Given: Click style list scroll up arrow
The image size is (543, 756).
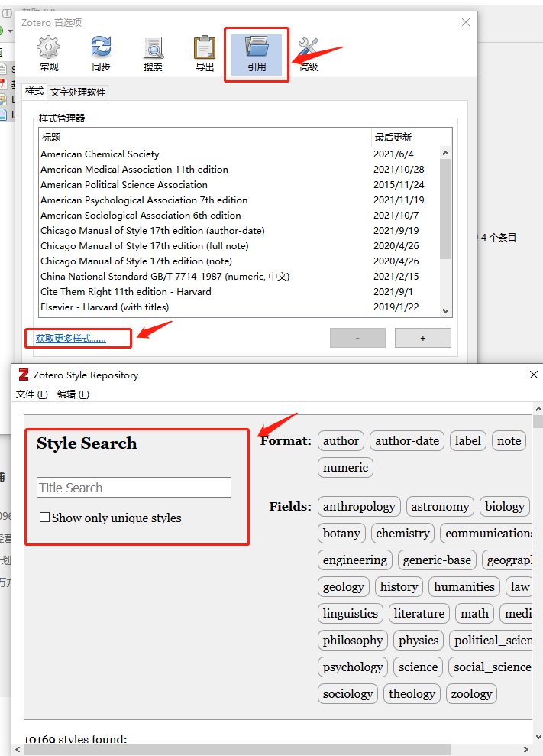Looking at the screenshot, I should pos(446,153).
